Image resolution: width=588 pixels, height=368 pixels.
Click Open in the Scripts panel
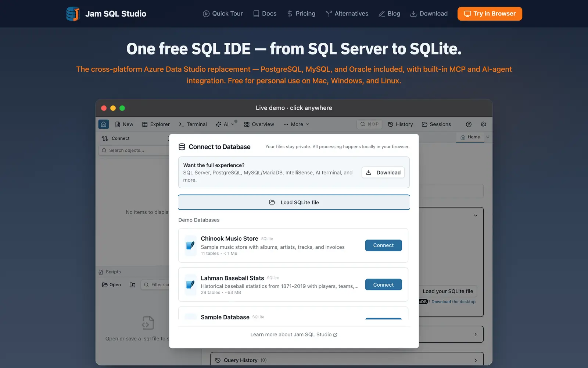pyautogui.click(x=111, y=285)
